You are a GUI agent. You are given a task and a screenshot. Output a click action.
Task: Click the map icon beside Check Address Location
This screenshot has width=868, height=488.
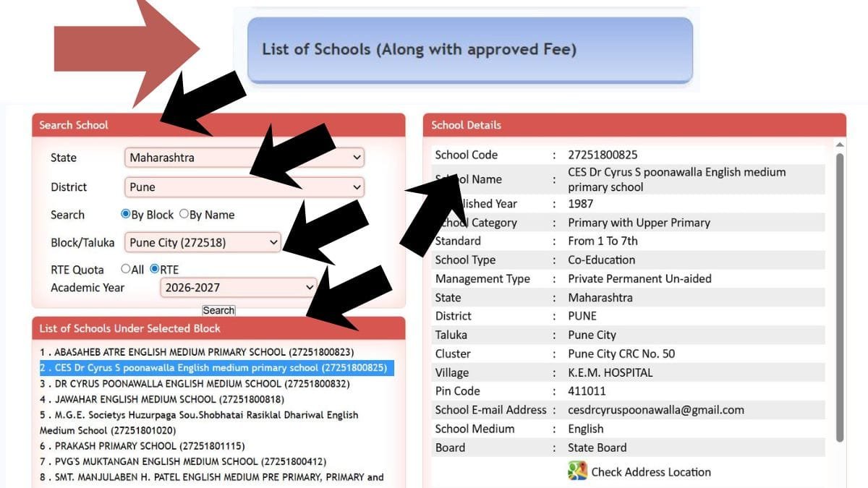tap(577, 471)
